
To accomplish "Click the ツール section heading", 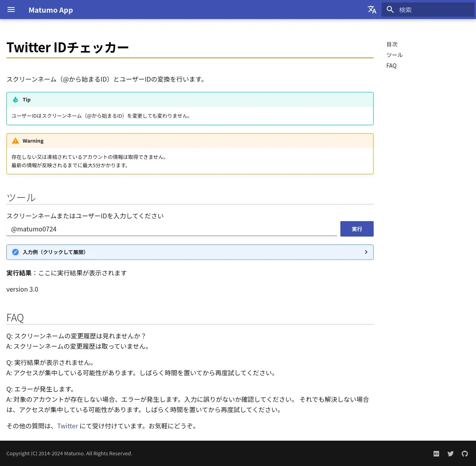I will pos(21,197).
